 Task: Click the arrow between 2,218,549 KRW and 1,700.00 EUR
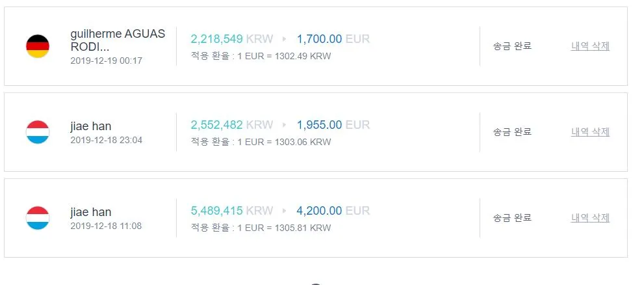(x=285, y=39)
